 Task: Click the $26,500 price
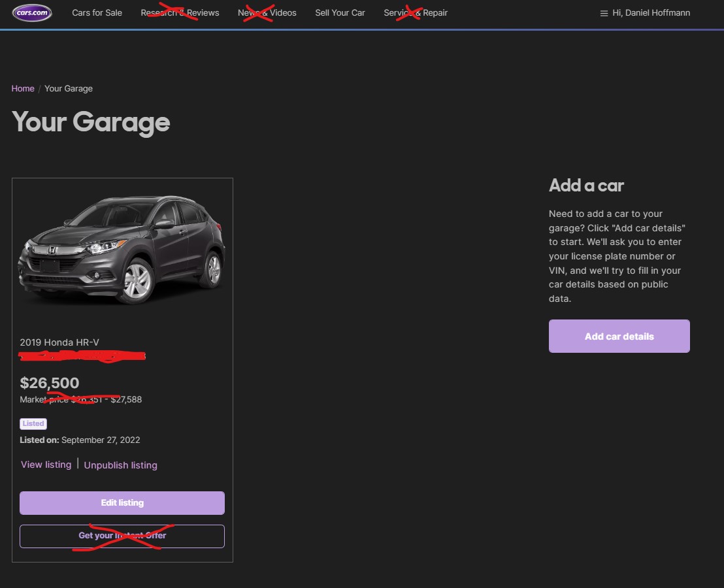coord(50,383)
